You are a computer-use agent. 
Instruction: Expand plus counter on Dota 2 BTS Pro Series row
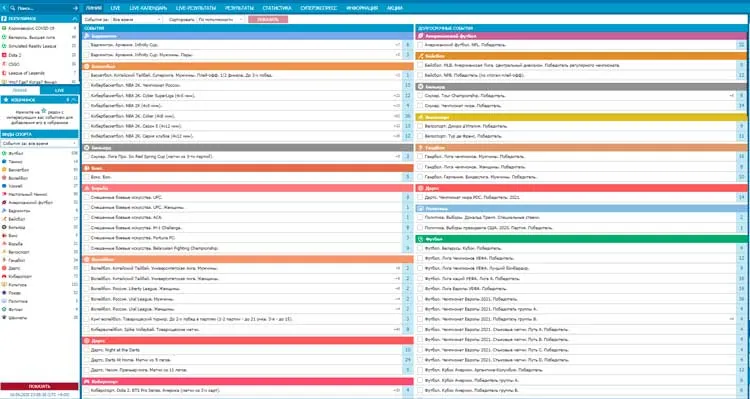(397, 391)
